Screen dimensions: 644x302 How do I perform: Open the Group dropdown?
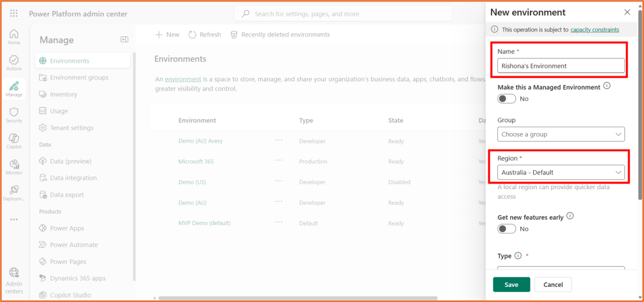[x=561, y=134]
